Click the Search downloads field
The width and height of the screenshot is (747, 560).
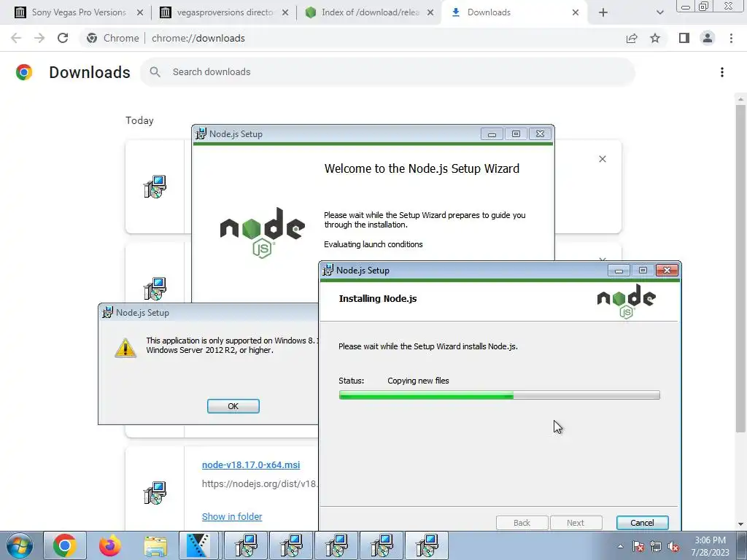tap(388, 72)
